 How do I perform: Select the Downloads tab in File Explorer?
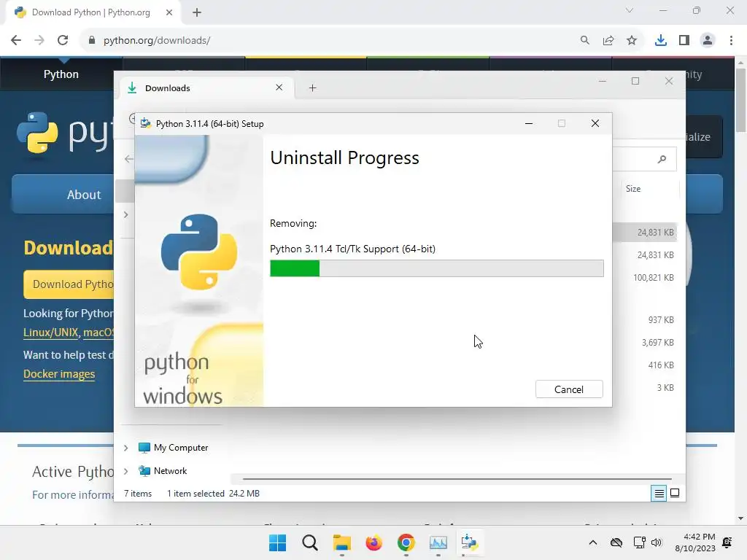tap(205, 87)
